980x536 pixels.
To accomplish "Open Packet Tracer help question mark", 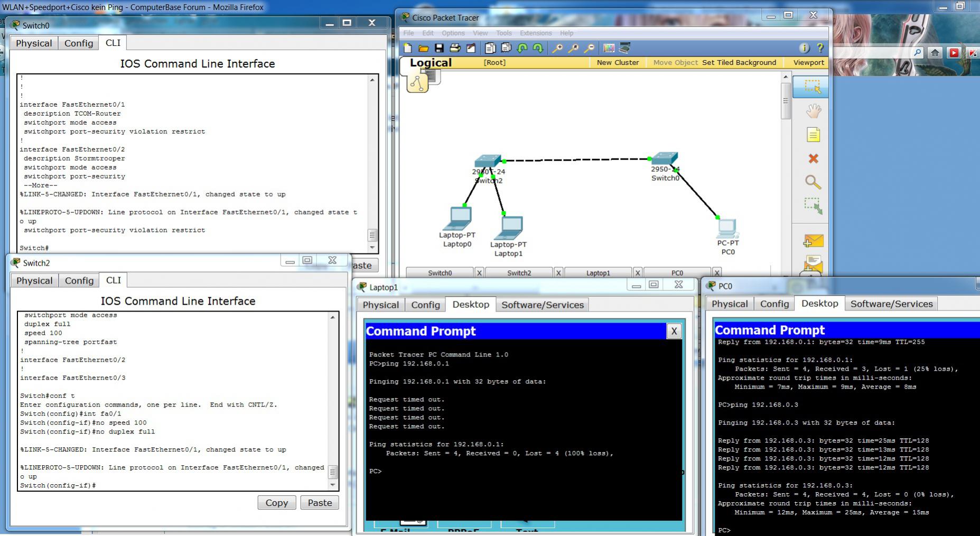I will 820,48.
